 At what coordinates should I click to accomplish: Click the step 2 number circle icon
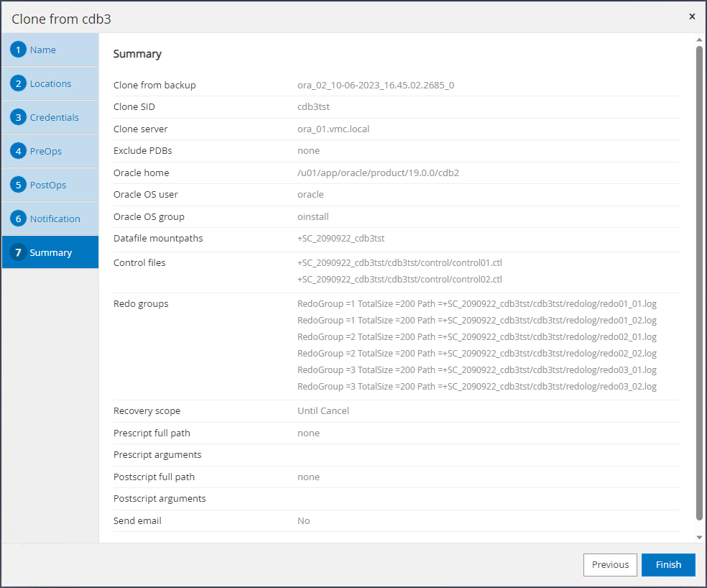coord(19,84)
